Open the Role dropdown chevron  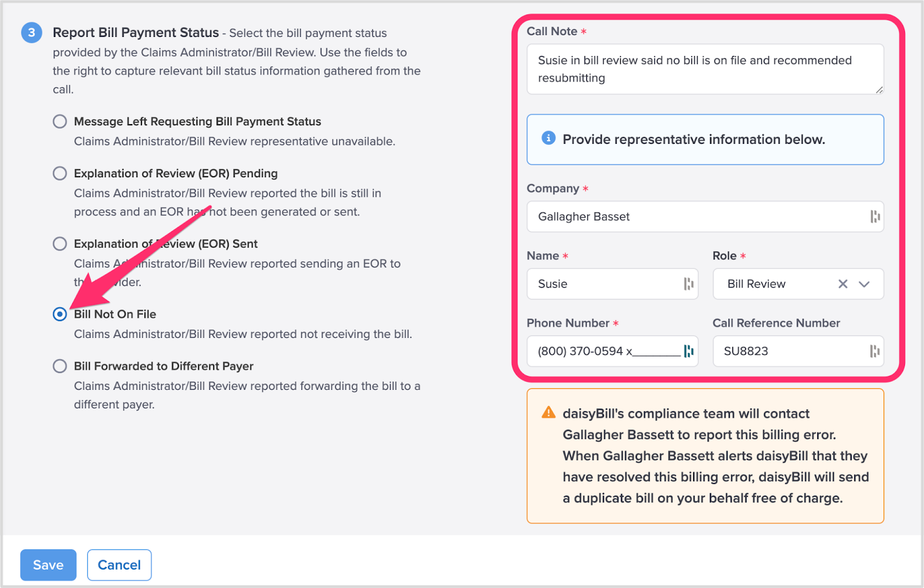864,284
